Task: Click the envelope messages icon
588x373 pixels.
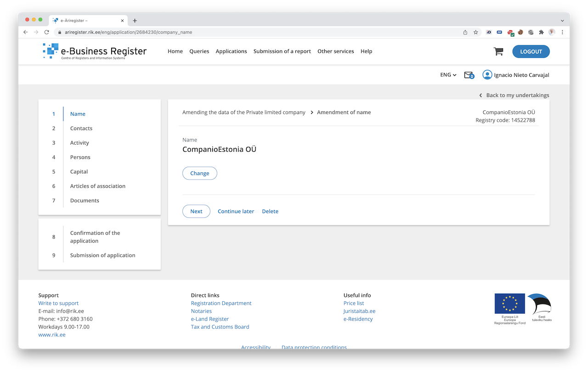Action: [469, 75]
